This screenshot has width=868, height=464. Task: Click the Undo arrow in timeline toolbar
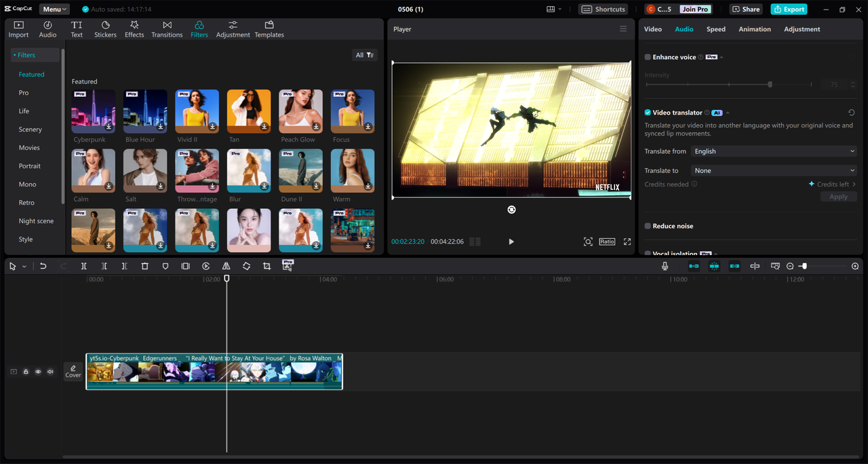43,267
